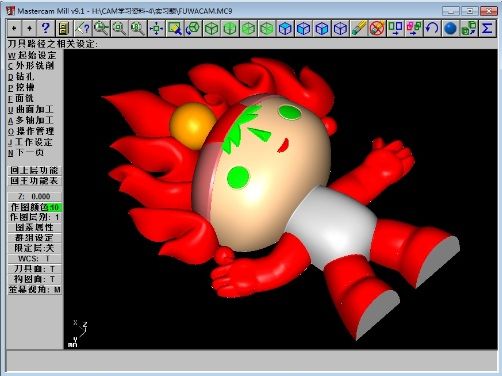Viewport: 502px width, 376px height.
Task: Activate the dynamic rotate view icon
Action: click(193, 28)
